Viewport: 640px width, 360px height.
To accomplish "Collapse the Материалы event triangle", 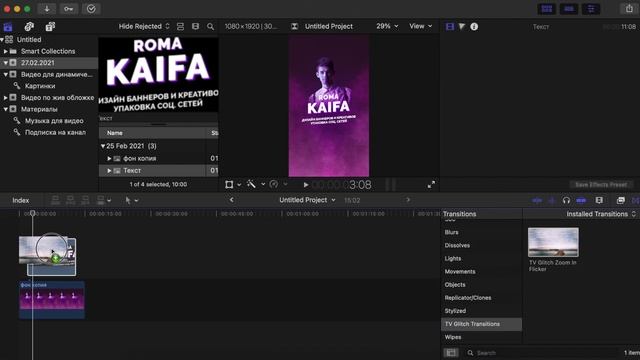I will click(6, 109).
